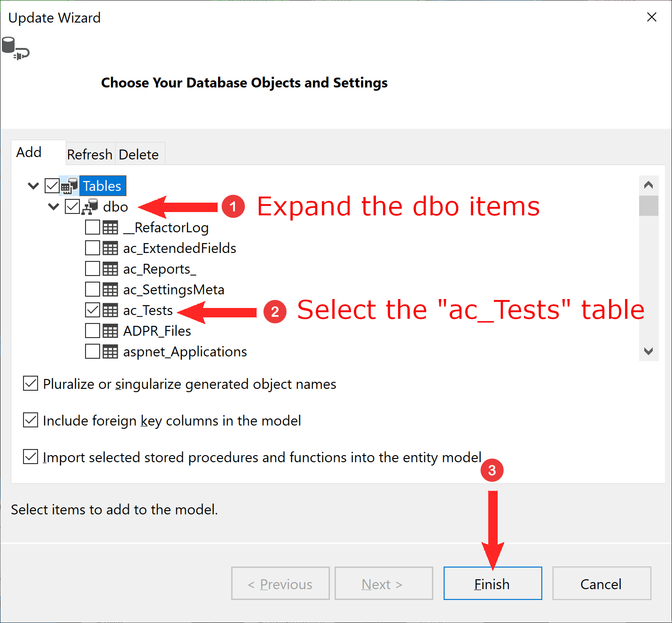Click the Finish button
The image size is (672, 623).
(492, 584)
